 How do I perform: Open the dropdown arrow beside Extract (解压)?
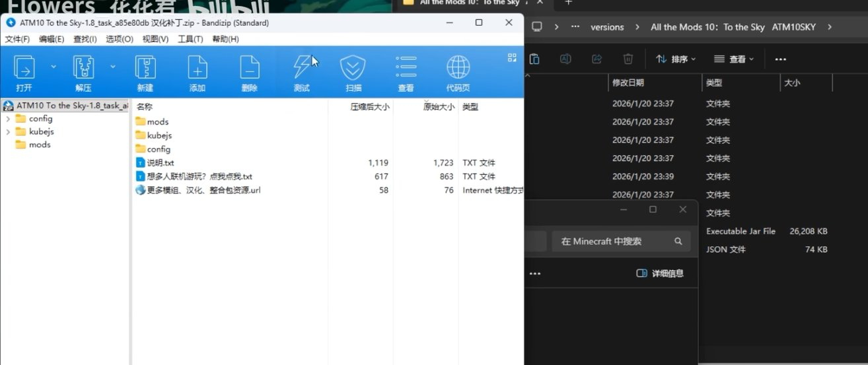tap(112, 67)
